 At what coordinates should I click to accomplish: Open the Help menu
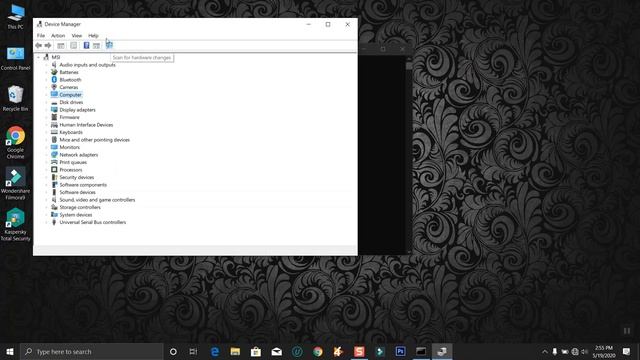click(x=93, y=36)
